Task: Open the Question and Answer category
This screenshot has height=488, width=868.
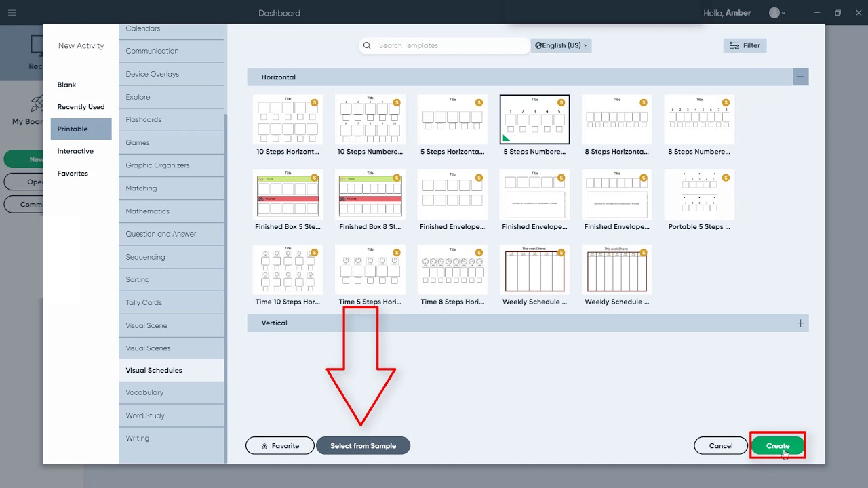Action: [x=171, y=234]
